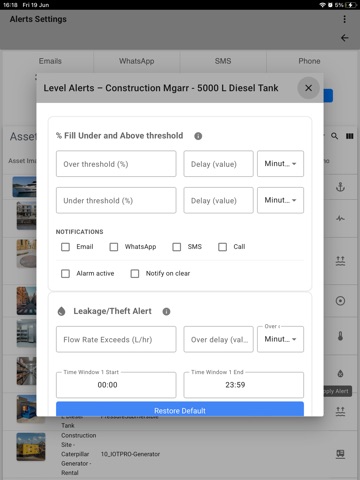The image size is (360, 480).
Task: Click the circular target alert icon
Action: pyautogui.click(x=340, y=301)
